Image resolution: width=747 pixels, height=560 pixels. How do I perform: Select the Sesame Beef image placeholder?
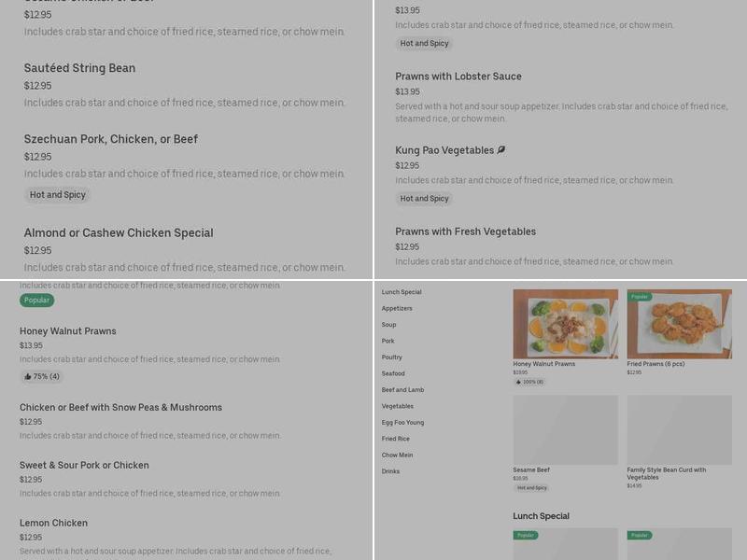pyautogui.click(x=565, y=429)
